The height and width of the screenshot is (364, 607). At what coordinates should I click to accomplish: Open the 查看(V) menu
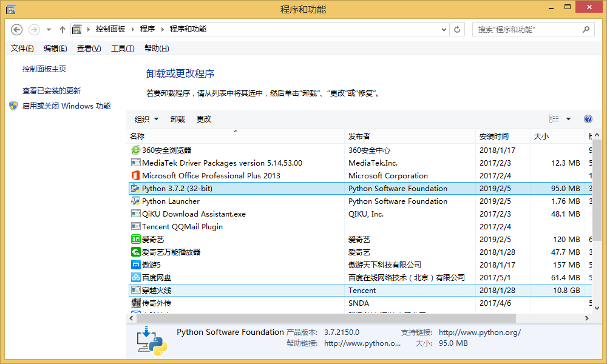(89, 49)
